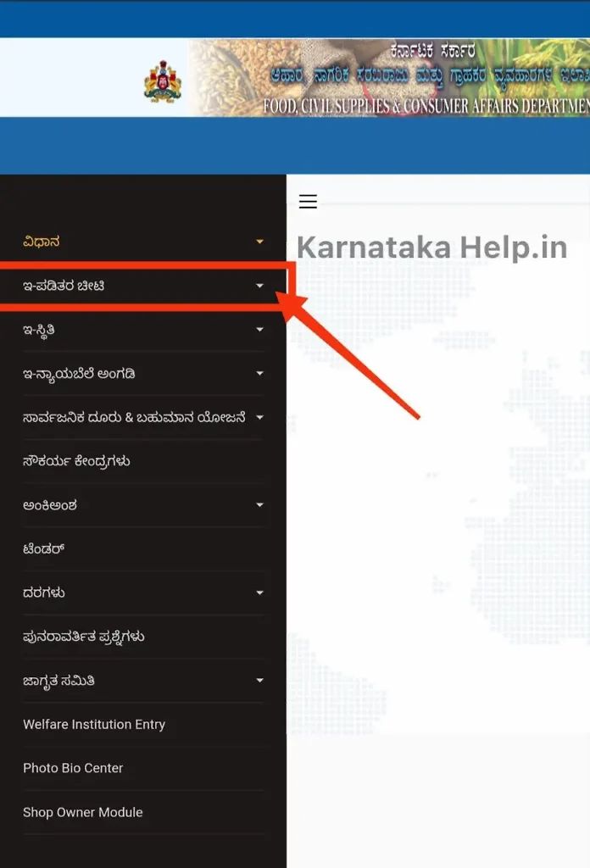Open the ಪುನರಾವರ್ತಿತ ಪ್ರಶ್ನೆಗಳು link
Image resolution: width=590 pixels, height=868 pixels.
click(84, 637)
